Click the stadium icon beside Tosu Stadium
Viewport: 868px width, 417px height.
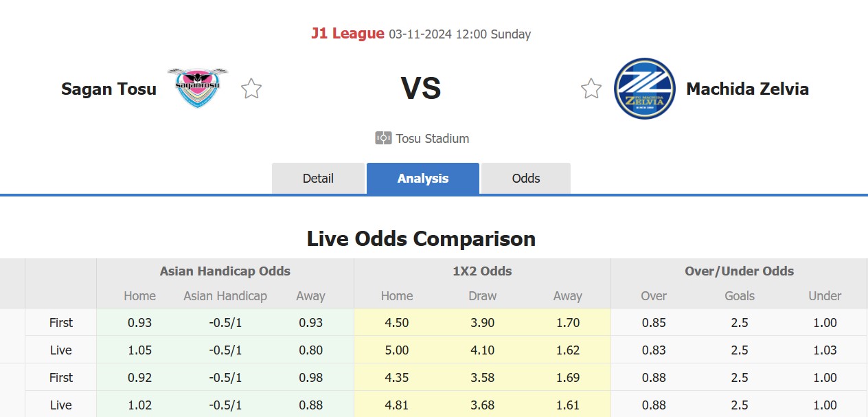[383, 138]
